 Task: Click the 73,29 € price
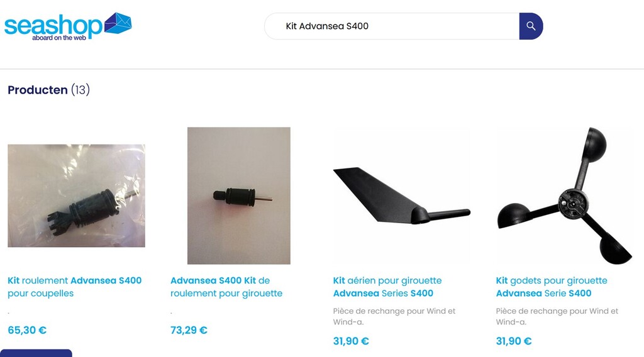[x=189, y=330]
